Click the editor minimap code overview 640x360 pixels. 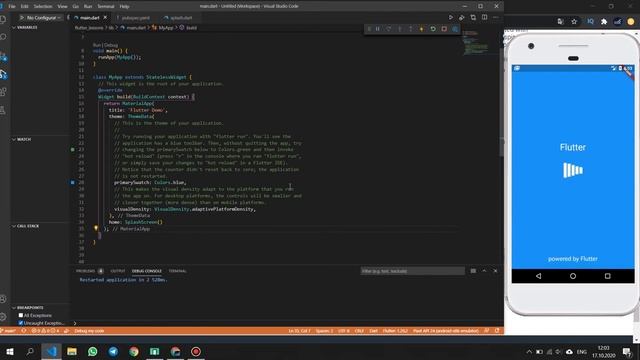click(476, 43)
